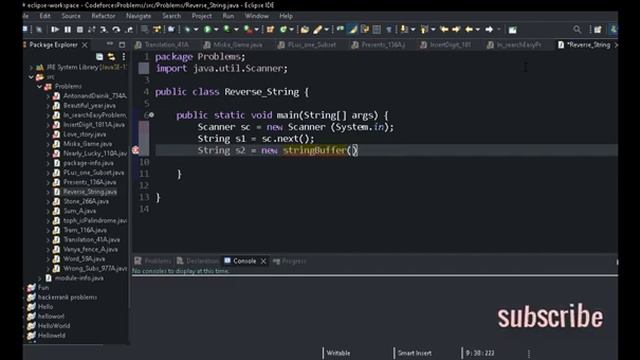Click the New Java Package icon

[270, 29]
